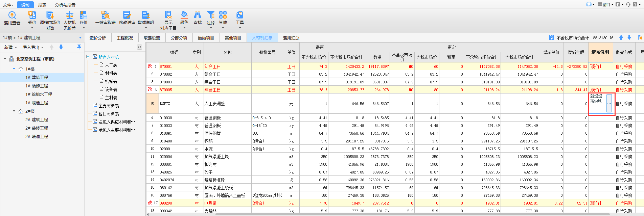
Task: Collapse the 所有人材机 tree node
Action: 88,57
